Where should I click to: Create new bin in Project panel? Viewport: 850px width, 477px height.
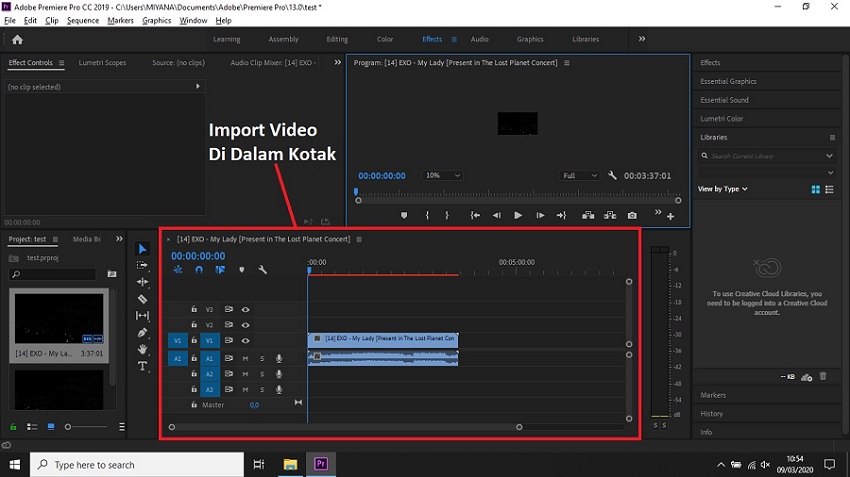(x=112, y=274)
